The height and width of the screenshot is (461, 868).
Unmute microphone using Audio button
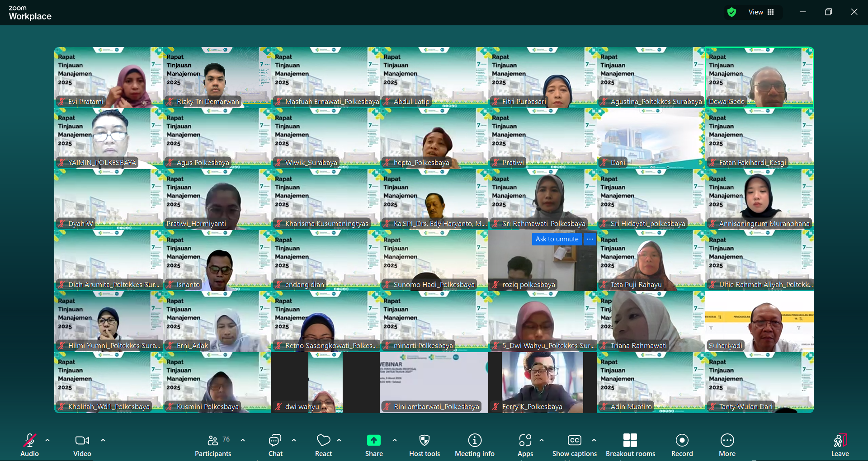coord(30,440)
